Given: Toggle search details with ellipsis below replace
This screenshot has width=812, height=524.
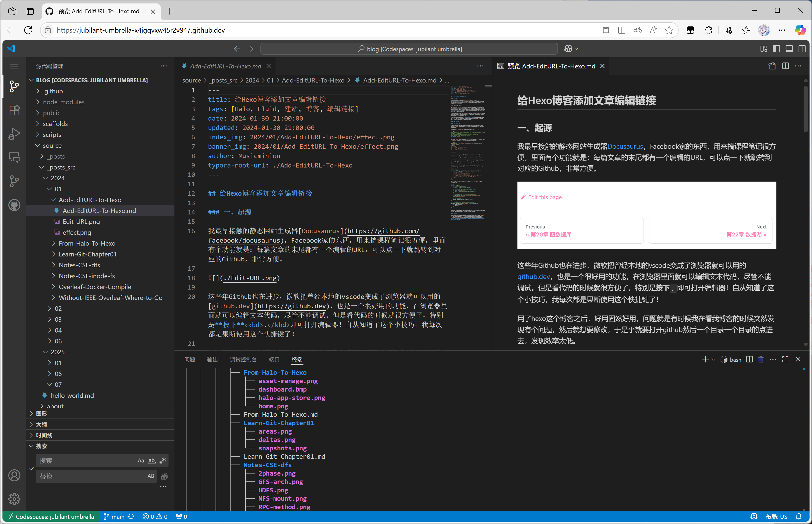Looking at the screenshot, I should [163, 487].
